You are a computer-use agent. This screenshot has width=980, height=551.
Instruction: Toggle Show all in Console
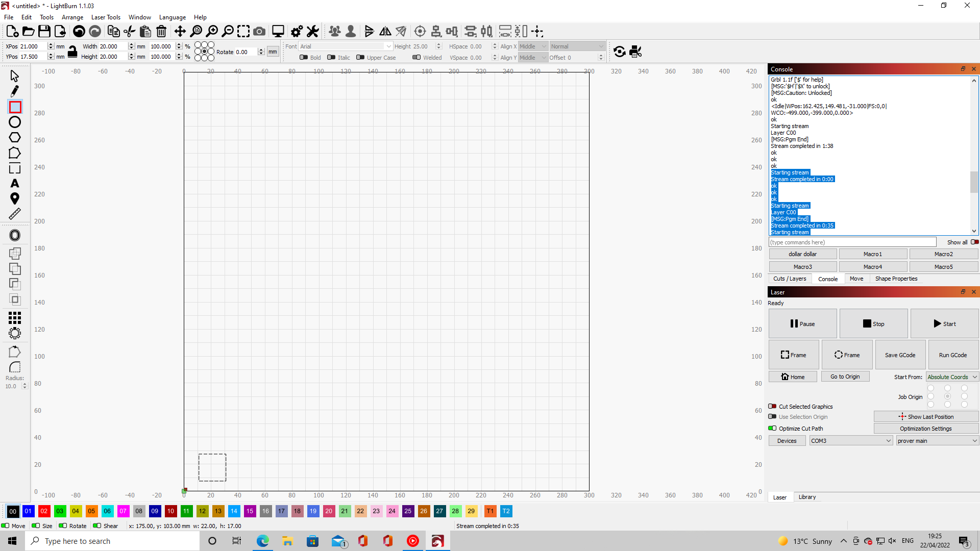tap(974, 242)
